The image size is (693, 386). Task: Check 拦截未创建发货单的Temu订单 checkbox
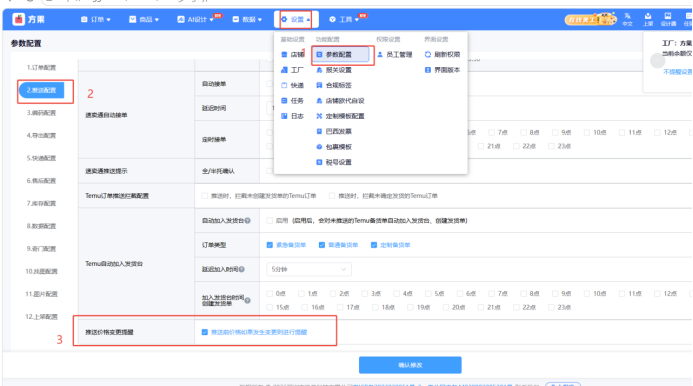pyautogui.click(x=205, y=196)
